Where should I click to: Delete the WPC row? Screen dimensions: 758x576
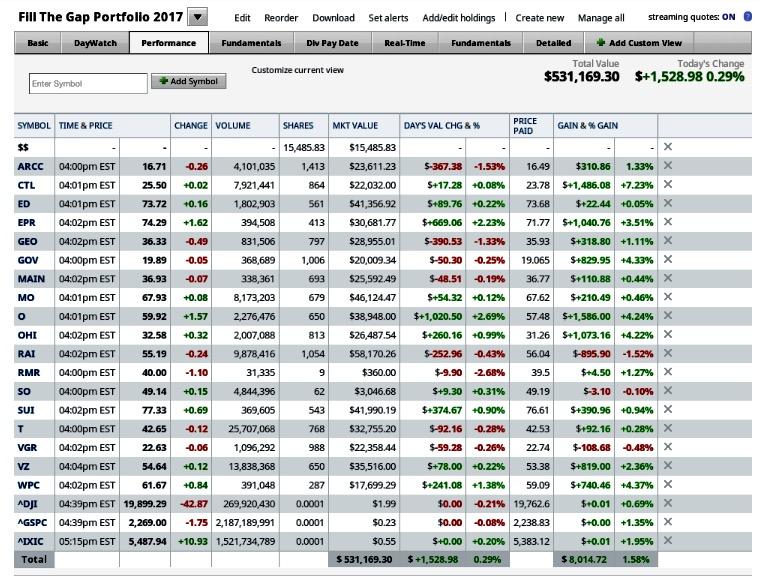[x=668, y=484]
